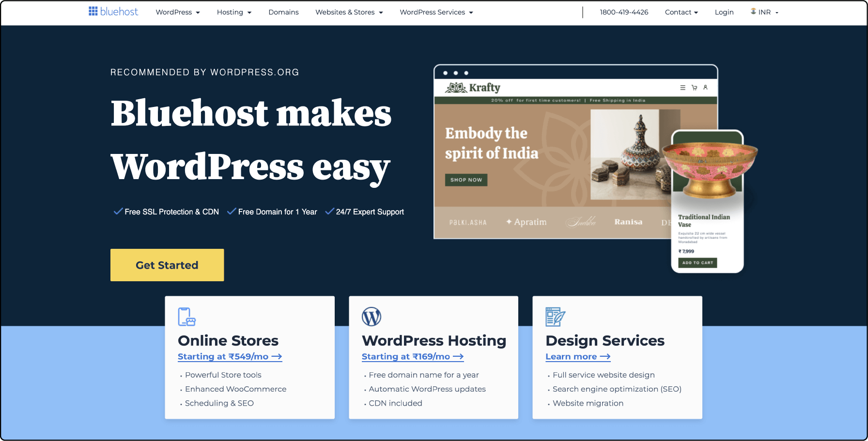Screen dimensions: 868x441
Task: Go to the Domains page
Action: 283,12
